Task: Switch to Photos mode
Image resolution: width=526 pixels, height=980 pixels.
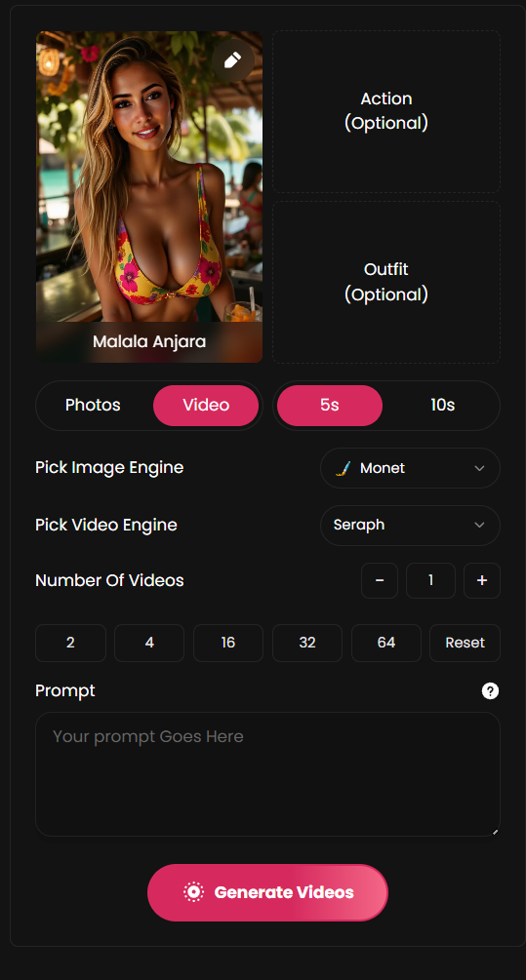Action: pyautogui.click(x=93, y=405)
